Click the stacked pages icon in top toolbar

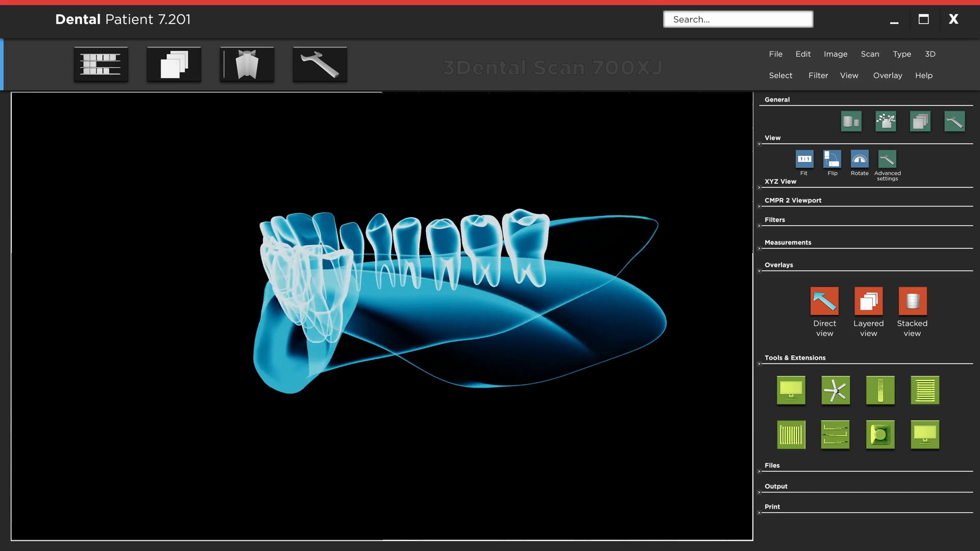(174, 64)
